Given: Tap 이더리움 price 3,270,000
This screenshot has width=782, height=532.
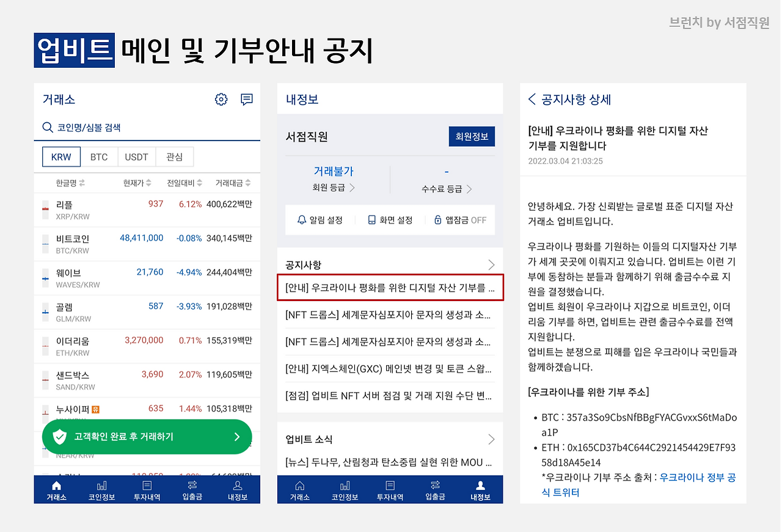Looking at the screenshot, I should point(144,340).
